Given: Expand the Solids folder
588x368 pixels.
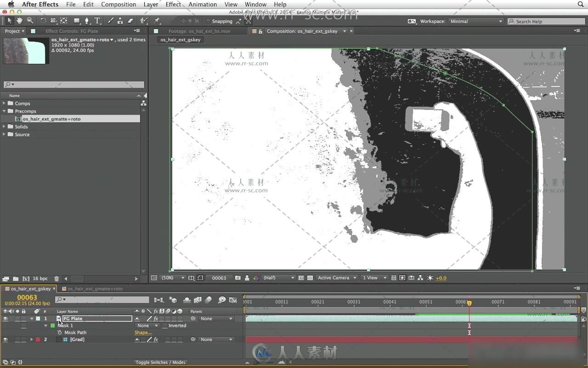Looking at the screenshot, I should (5, 126).
